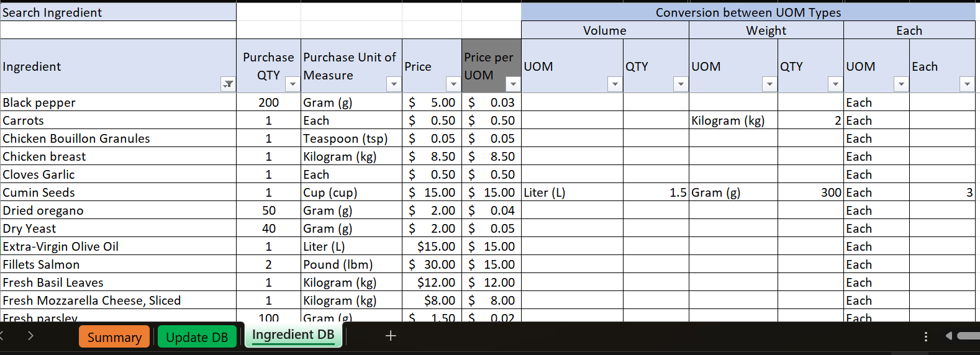Click the horizontal scrollbar left arrow
Viewport: 980px width, 355px height.
tap(948, 336)
